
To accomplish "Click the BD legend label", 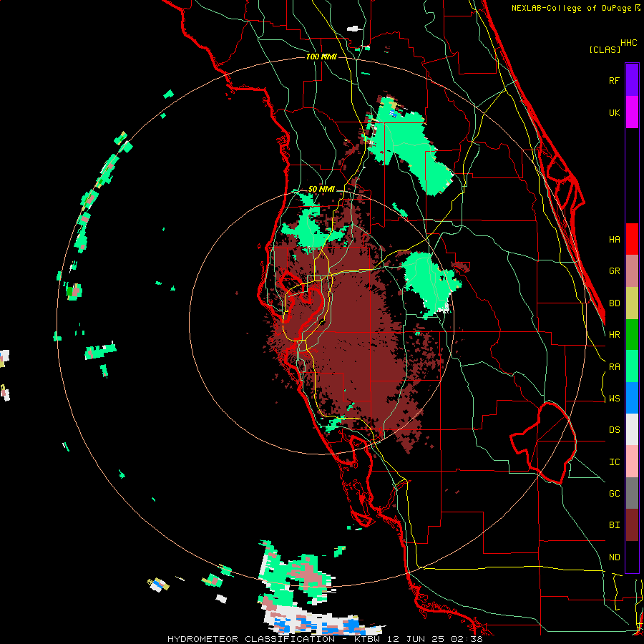I will tap(614, 303).
